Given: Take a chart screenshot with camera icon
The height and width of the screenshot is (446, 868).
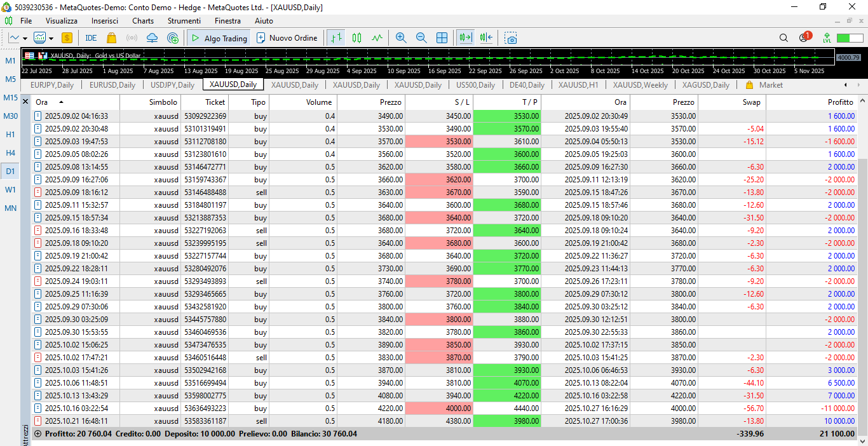Looking at the screenshot, I should [511, 38].
